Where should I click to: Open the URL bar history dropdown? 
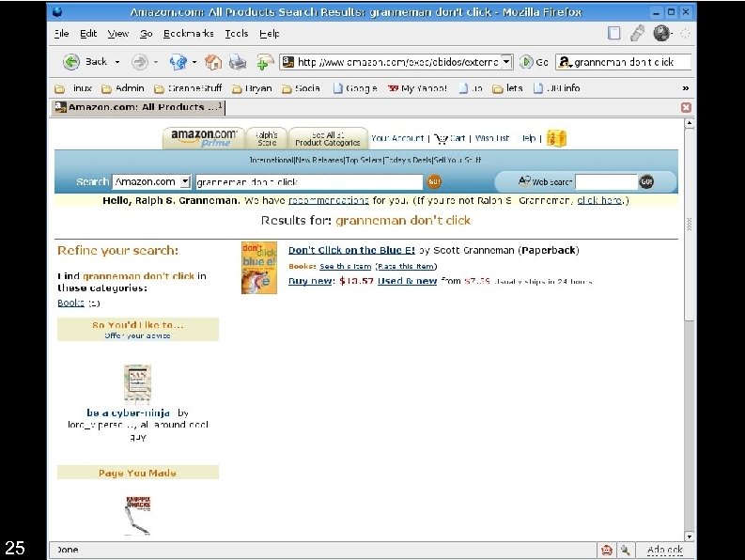point(506,62)
